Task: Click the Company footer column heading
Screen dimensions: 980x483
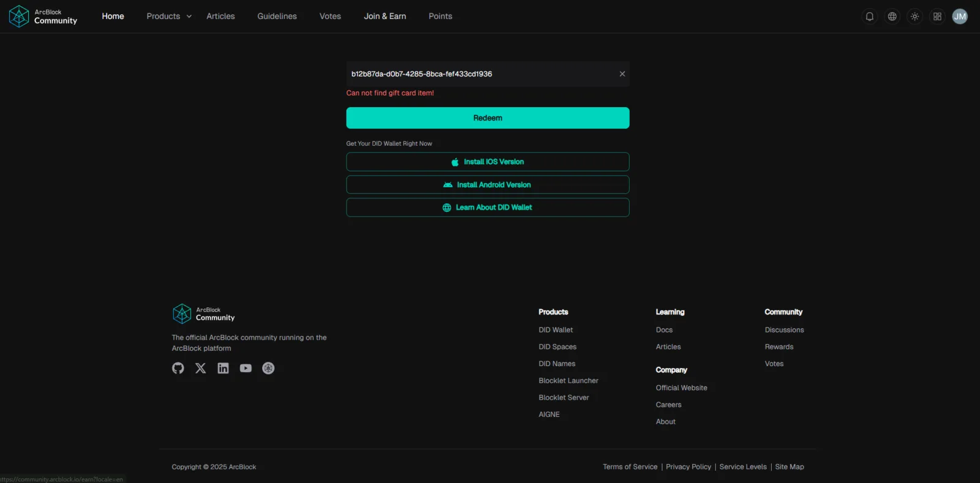Action: click(671, 370)
